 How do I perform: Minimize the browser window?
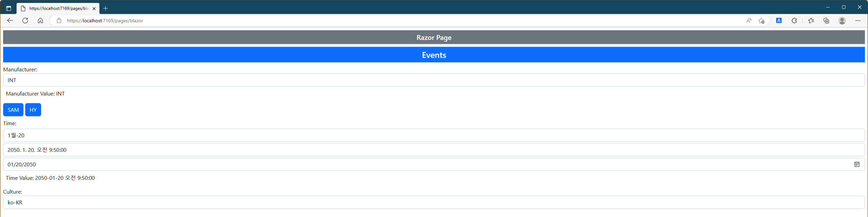point(828,7)
